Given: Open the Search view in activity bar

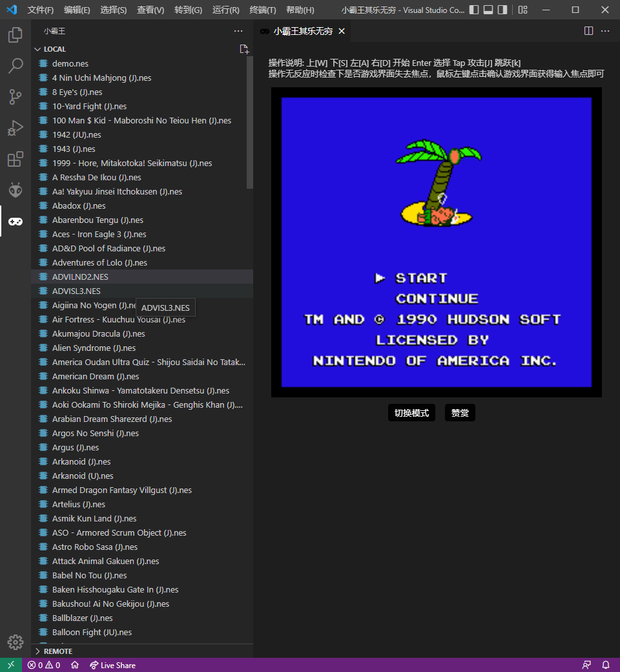Looking at the screenshot, I should (15, 66).
